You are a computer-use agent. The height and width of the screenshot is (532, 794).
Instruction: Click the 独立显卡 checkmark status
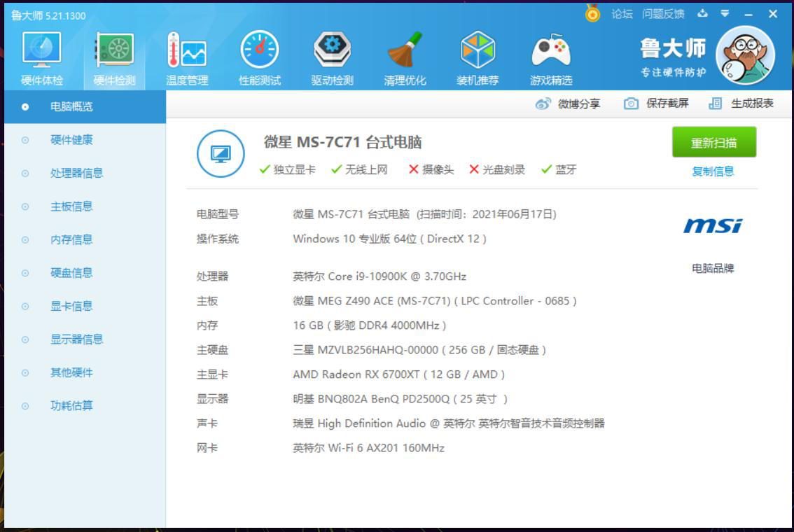(287, 169)
